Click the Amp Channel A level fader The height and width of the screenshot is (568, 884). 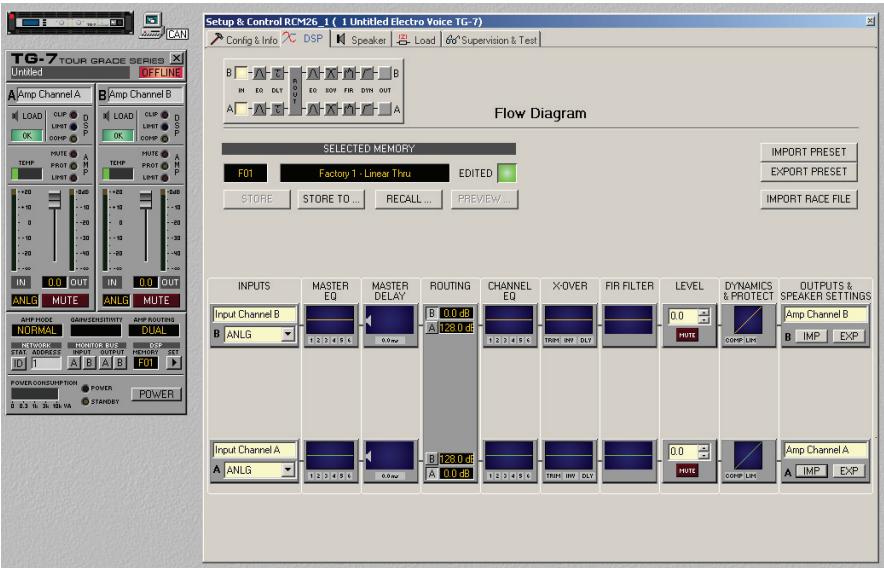pos(55,200)
